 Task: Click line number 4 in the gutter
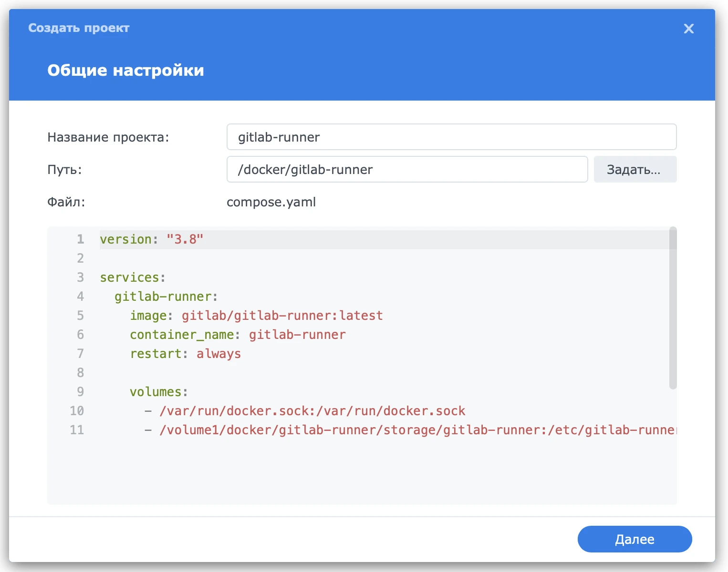[80, 296]
